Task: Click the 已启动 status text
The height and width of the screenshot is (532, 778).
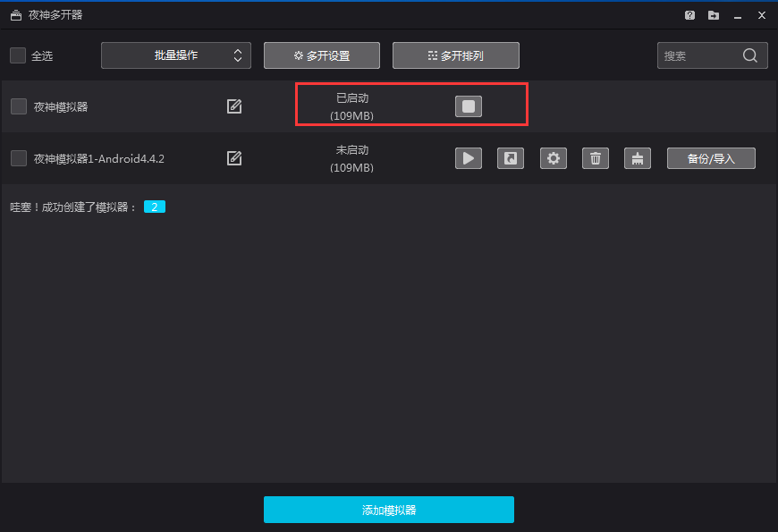Action: [352, 98]
